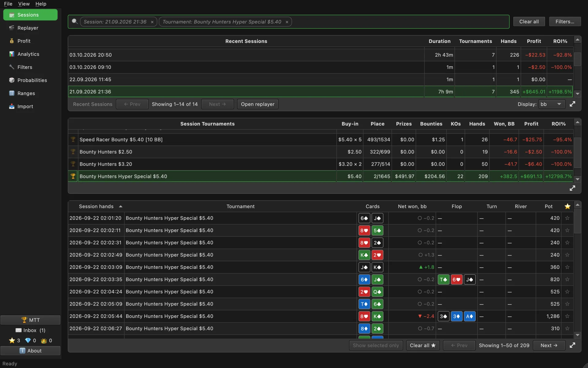Open the Help menu
The image size is (588, 368).
click(41, 4)
